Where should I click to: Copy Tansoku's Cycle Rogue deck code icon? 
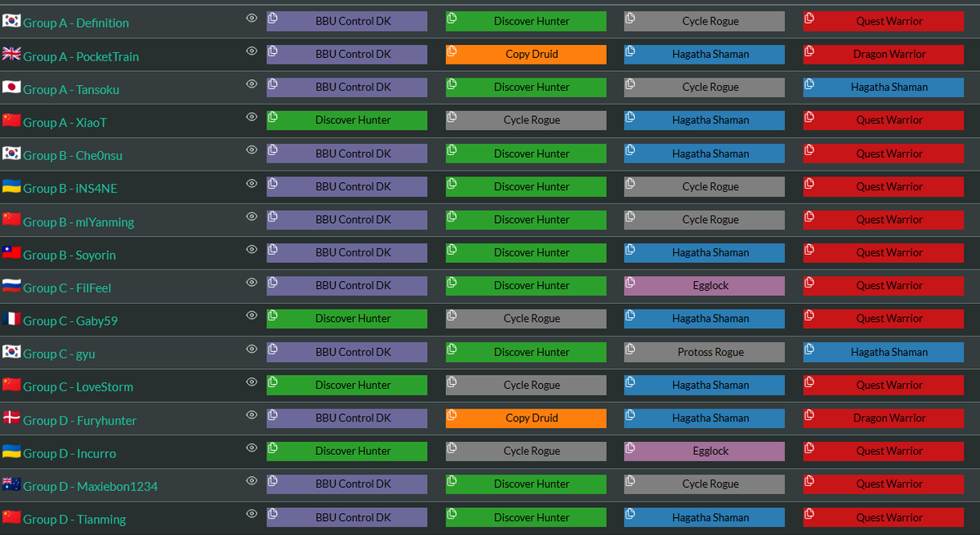point(630,83)
